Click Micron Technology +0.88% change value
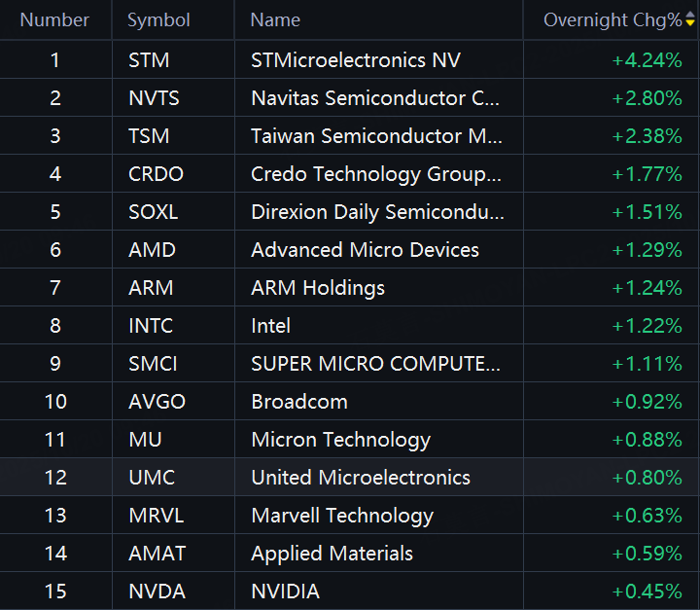 tap(647, 440)
